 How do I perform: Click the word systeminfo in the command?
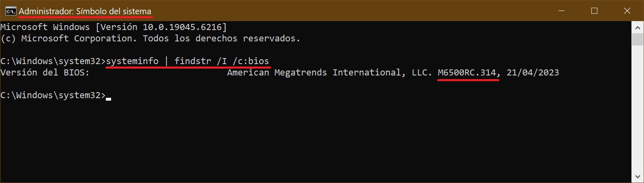tap(132, 61)
